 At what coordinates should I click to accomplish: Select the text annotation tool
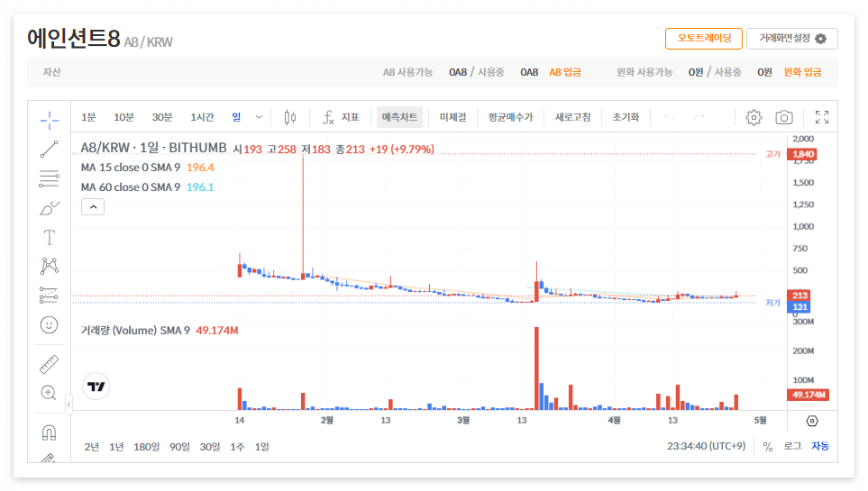click(x=50, y=238)
